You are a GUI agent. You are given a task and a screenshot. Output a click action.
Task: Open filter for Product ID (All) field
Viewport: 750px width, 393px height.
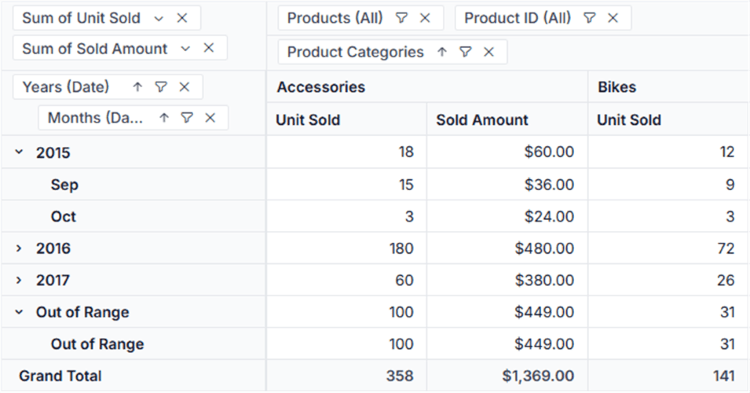589,18
